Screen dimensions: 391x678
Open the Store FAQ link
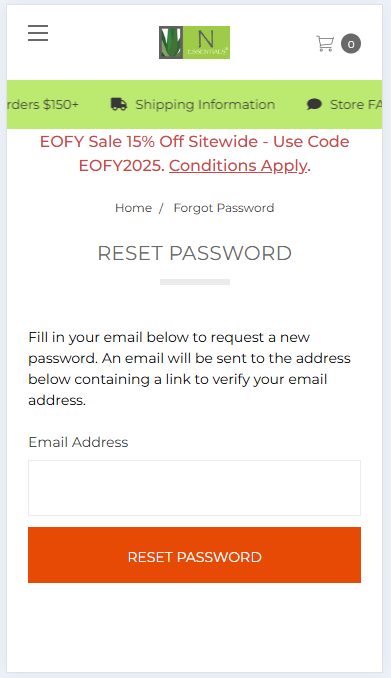(x=356, y=105)
